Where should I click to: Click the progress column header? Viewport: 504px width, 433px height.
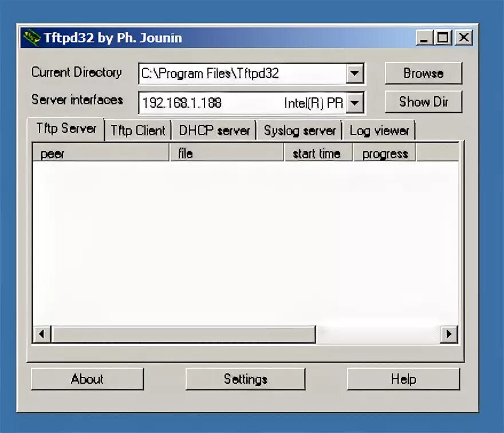pyautogui.click(x=385, y=153)
